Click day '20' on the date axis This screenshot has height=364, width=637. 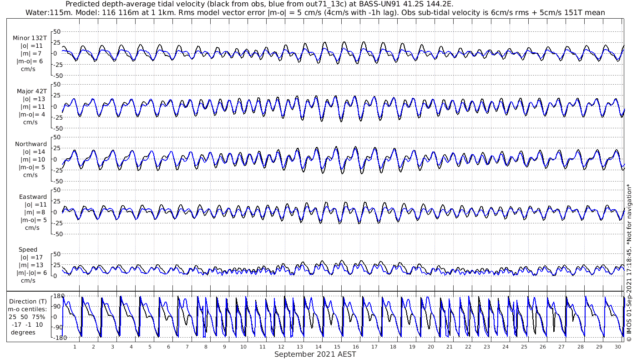430,347
